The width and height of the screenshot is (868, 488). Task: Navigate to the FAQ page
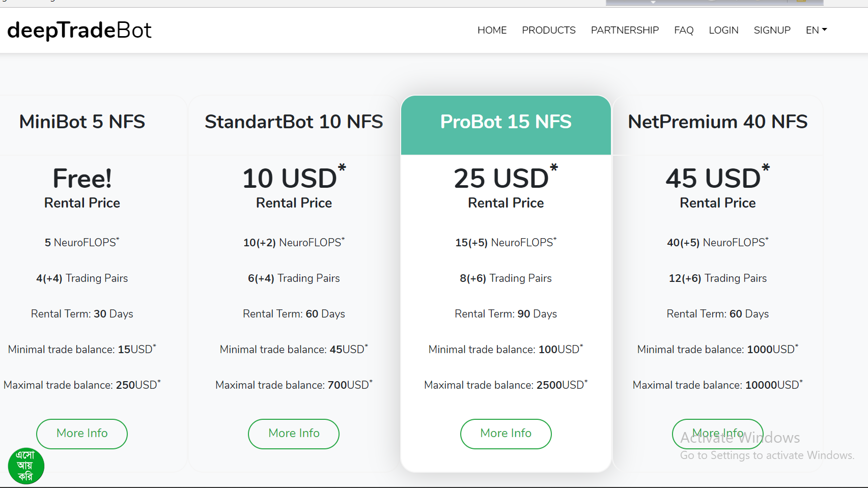coord(684,30)
